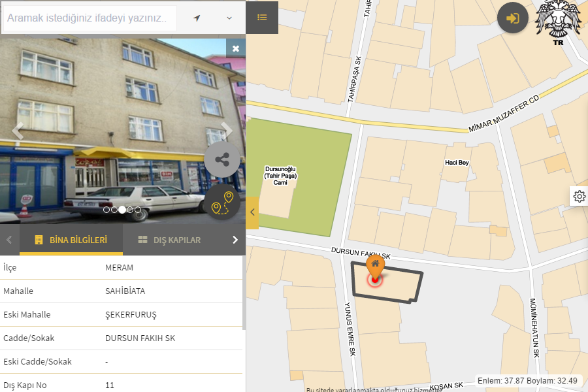Select the fourth photo carousel dot
Screen dimensions: 588x392
pos(130,210)
